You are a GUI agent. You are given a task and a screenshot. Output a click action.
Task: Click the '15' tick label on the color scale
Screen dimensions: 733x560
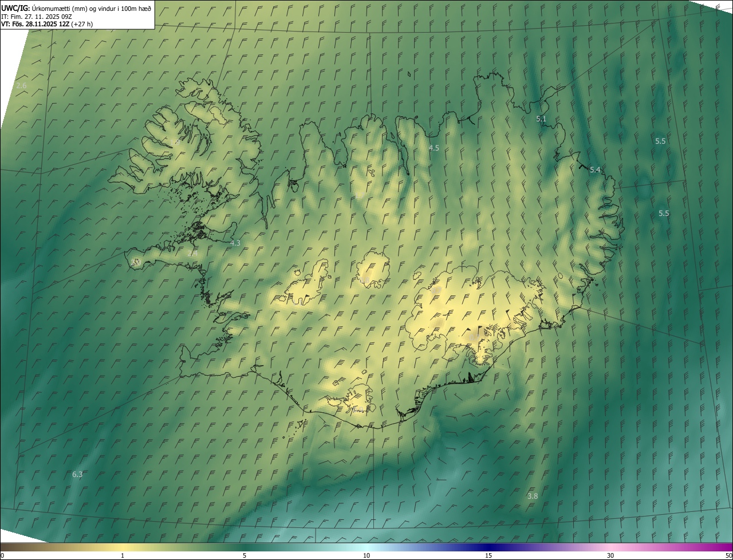[488, 555]
